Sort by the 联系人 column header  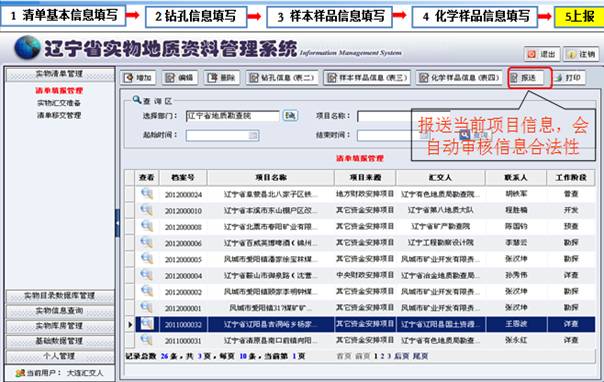(x=516, y=178)
